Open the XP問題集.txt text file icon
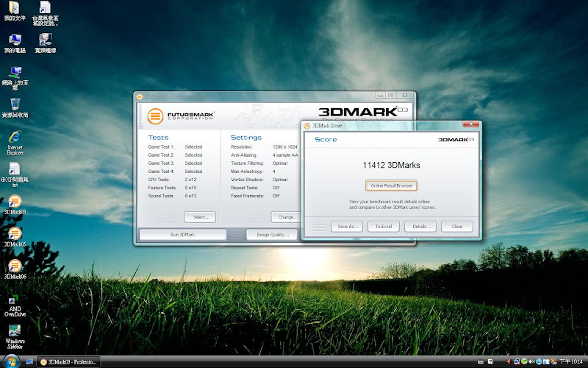The width and height of the screenshot is (588, 368). (x=15, y=174)
